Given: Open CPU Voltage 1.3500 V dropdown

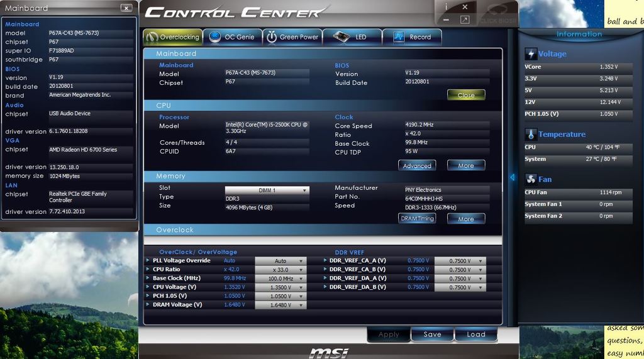Looking at the screenshot, I should coord(280,287).
